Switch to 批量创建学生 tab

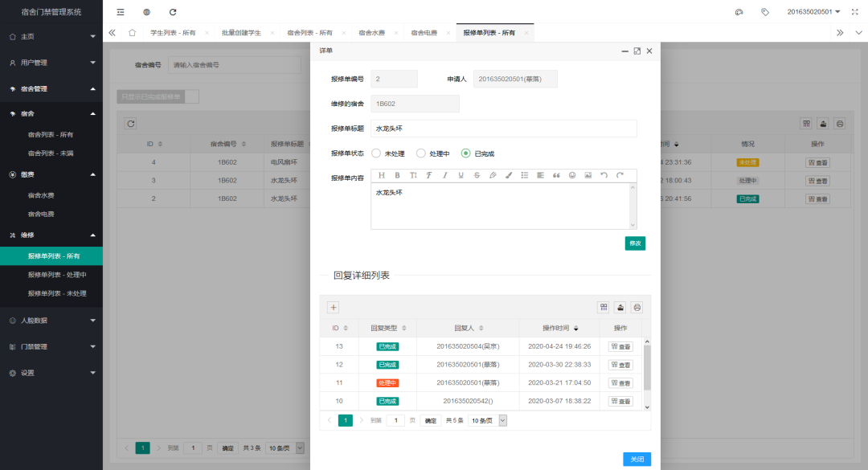(241, 33)
